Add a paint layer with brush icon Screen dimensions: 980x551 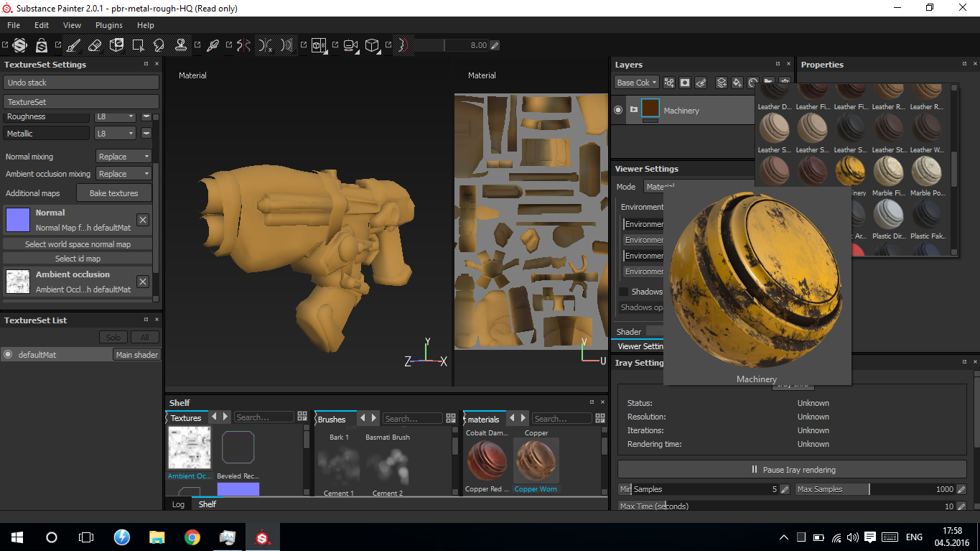(701, 83)
